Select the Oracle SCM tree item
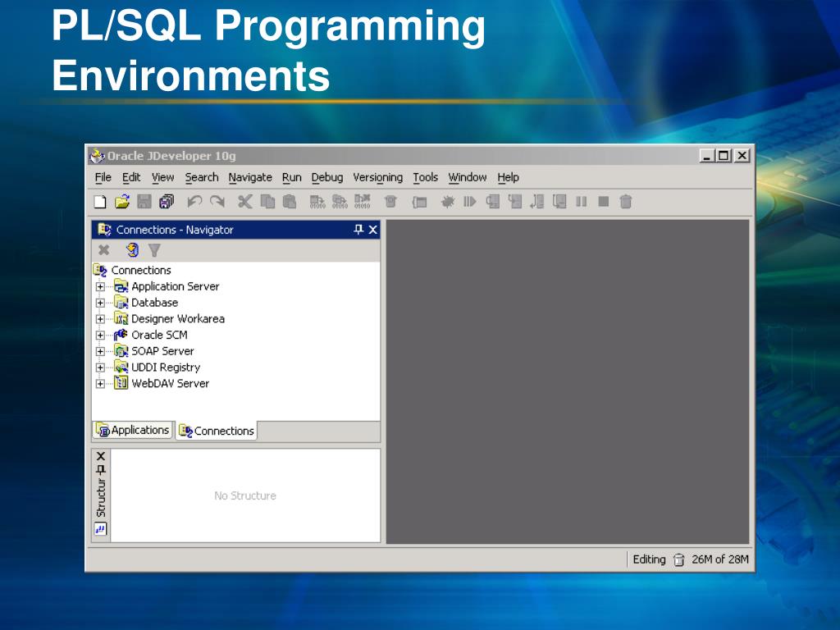Viewport: 840px width, 630px height. pyautogui.click(x=159, y=335)
